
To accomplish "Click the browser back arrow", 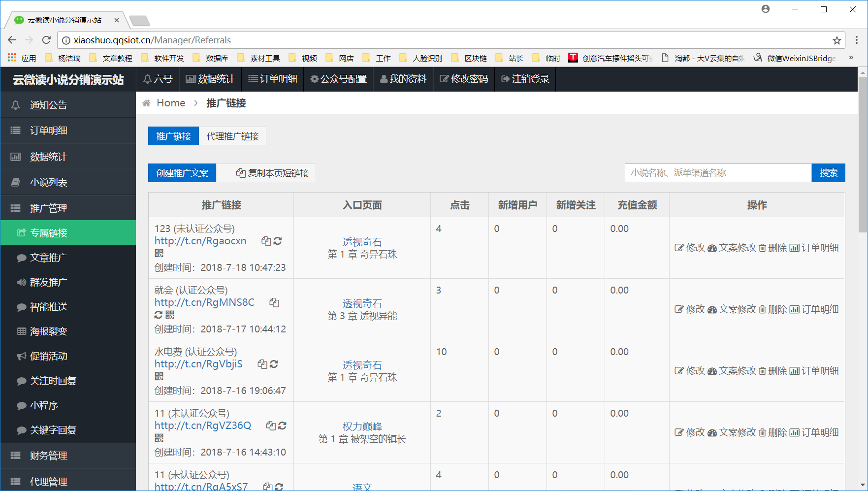I will coord(12,40).
